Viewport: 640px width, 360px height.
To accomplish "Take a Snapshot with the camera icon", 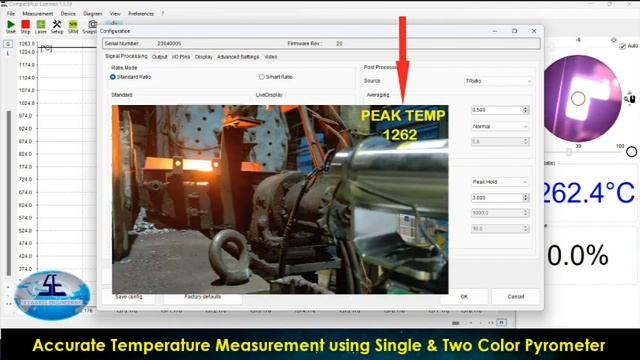I will click(93, 25).
